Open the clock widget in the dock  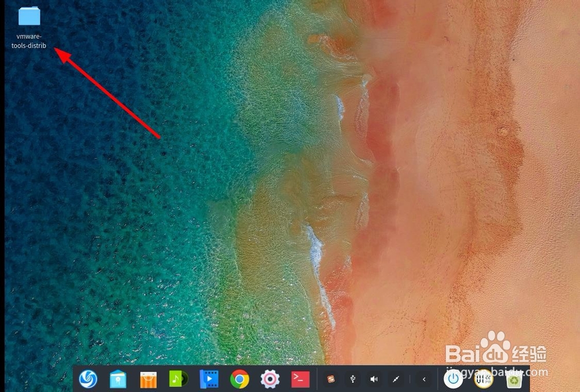(x=484, y=379)
